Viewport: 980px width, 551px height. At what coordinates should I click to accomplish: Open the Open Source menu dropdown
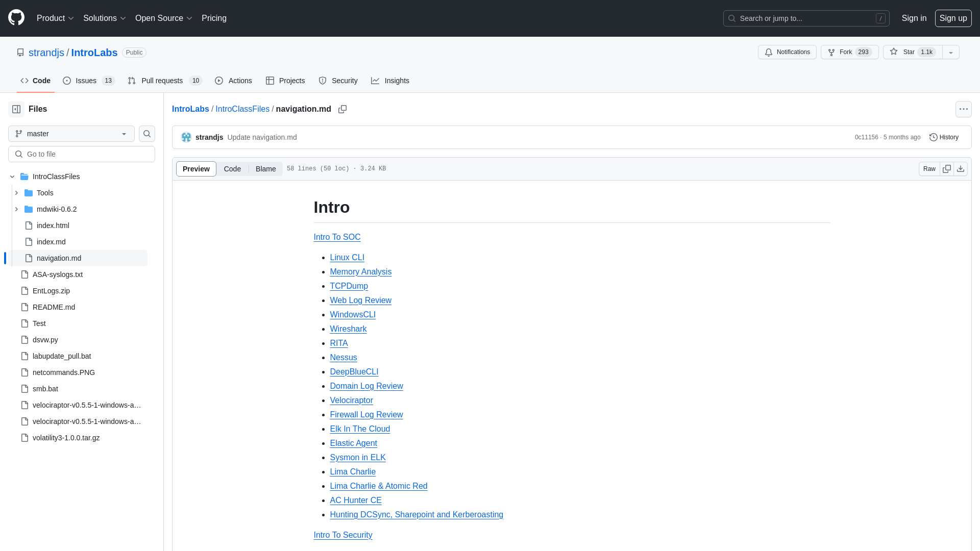pos(164,18)
